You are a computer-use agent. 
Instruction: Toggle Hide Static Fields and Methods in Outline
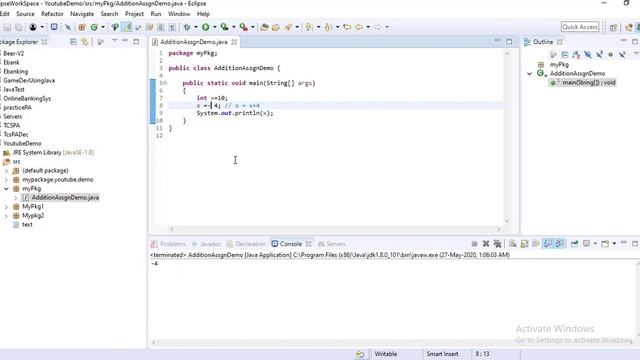[x=599, y=54]
